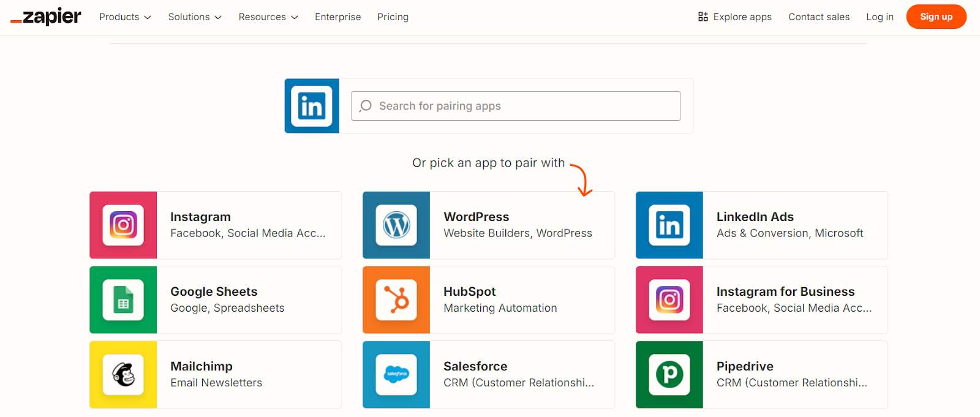Click the Explore apps link

coord(734,17)
